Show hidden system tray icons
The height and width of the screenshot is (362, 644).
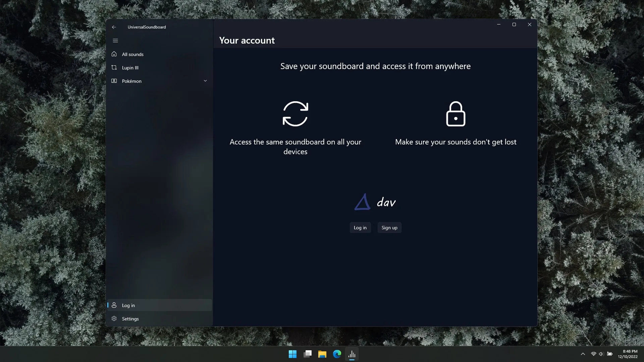583,354
